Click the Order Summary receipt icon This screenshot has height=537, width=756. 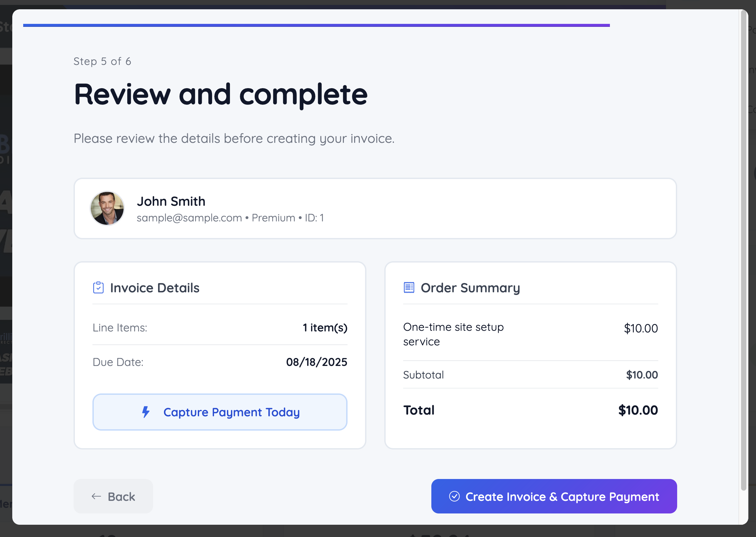click(409, 288)
